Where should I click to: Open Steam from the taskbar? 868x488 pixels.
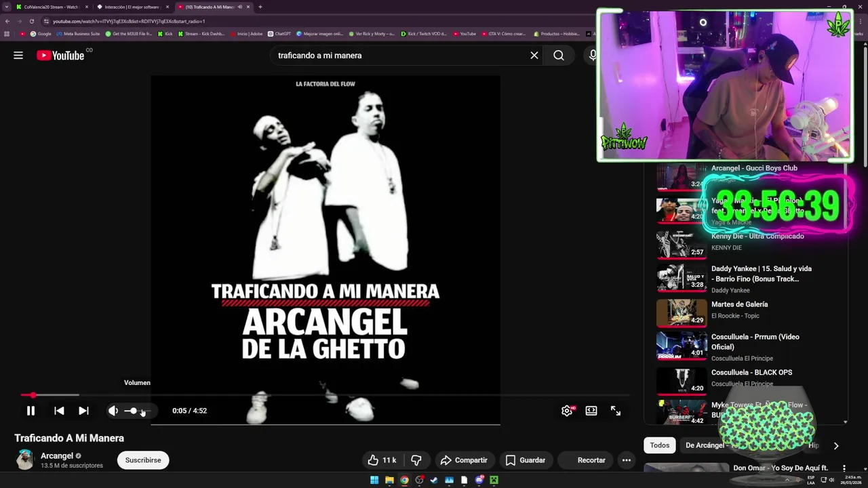[434, 480]
